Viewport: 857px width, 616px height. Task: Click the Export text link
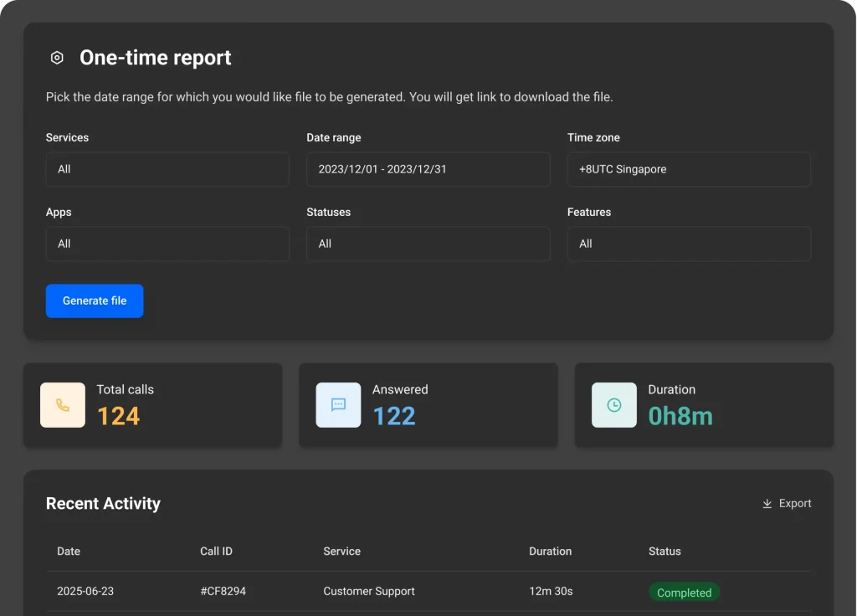click(x=795, y=504)
